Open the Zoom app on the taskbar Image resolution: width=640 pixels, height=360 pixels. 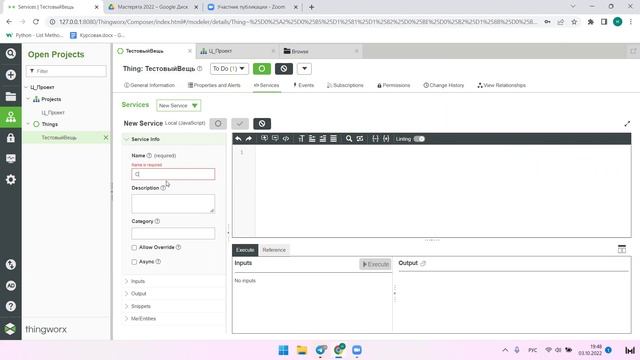click(x=357, y=350)
